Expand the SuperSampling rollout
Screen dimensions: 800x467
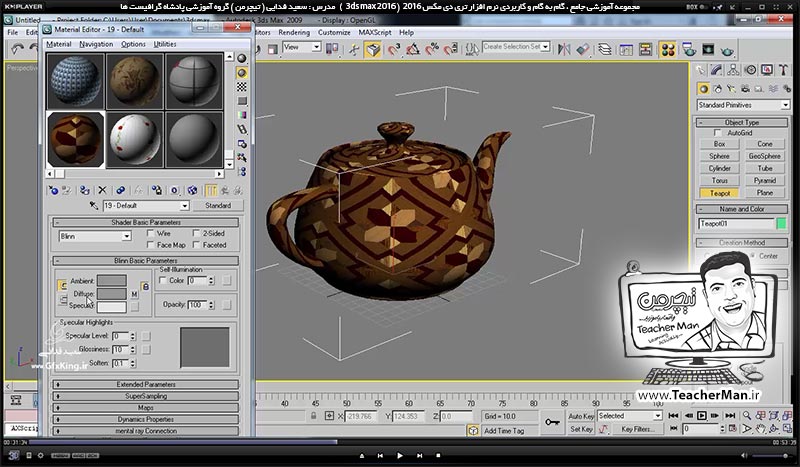click(145, 396)
